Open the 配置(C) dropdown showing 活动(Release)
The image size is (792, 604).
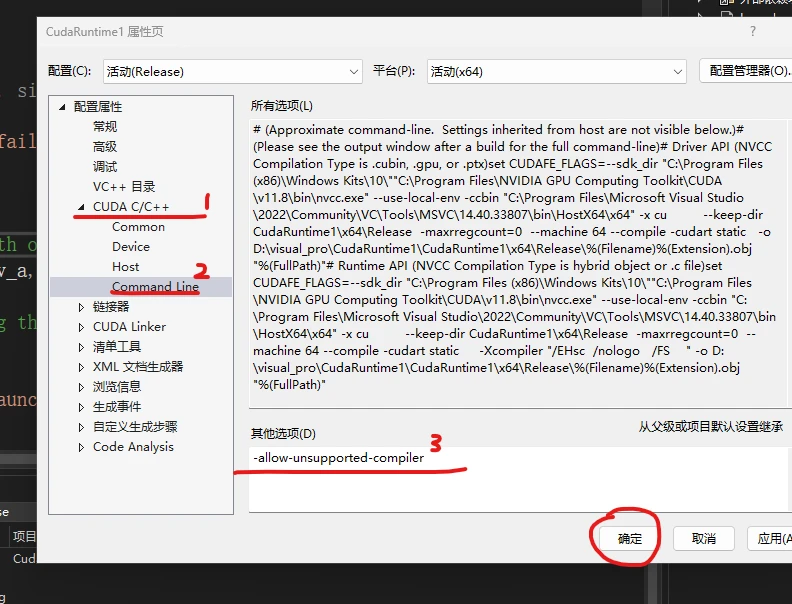[x=232, y=72]
